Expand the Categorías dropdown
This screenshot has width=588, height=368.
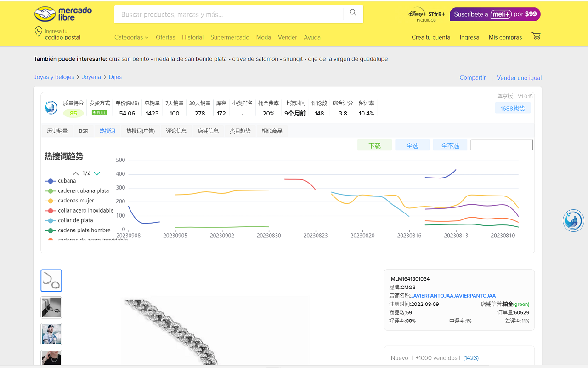(x=131, y=37)
